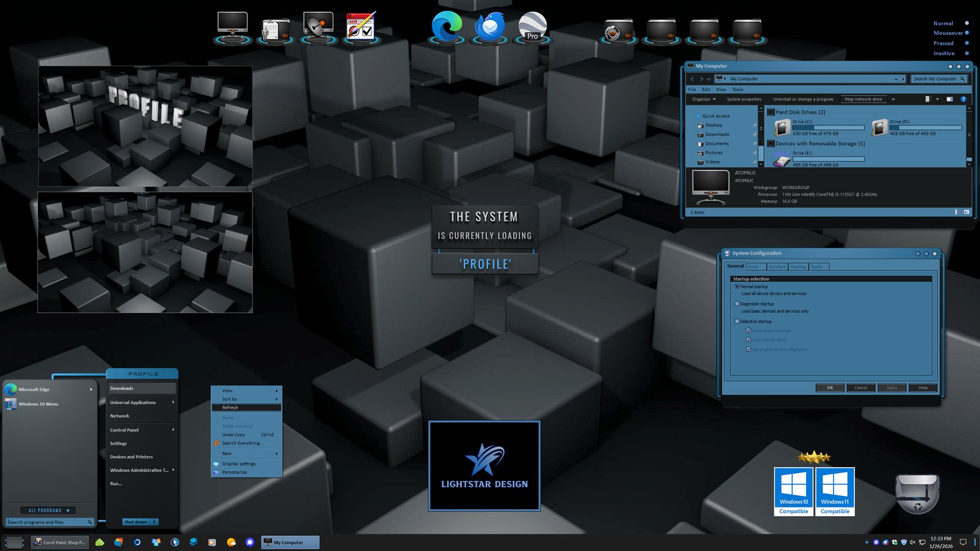
Task: Choose Refresh from the context menu
Action: point(246,407)
